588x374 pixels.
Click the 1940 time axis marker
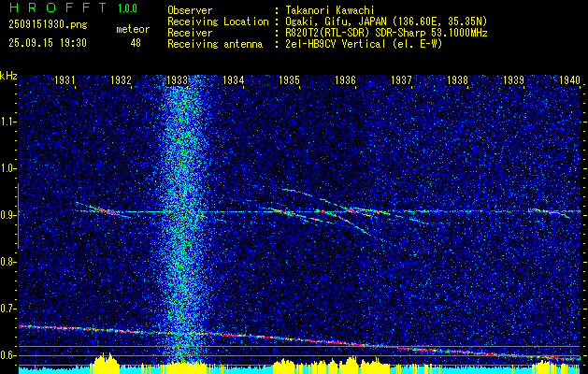point(569,79)
